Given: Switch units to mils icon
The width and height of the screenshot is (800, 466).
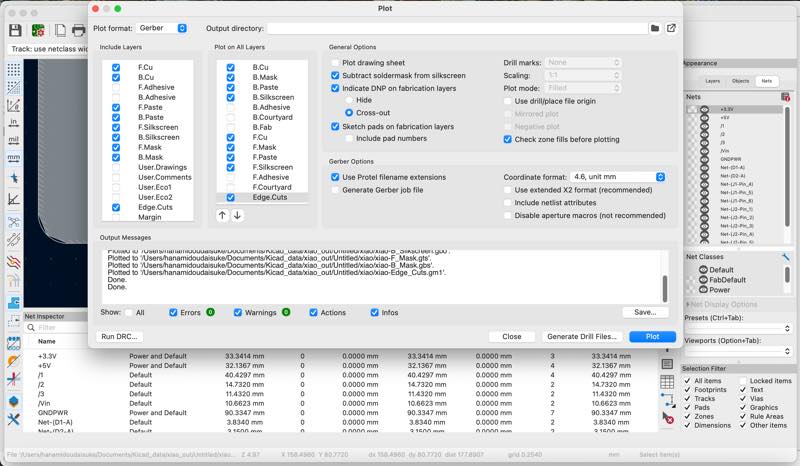Looking at the screenshot, I should click(14, 140).
